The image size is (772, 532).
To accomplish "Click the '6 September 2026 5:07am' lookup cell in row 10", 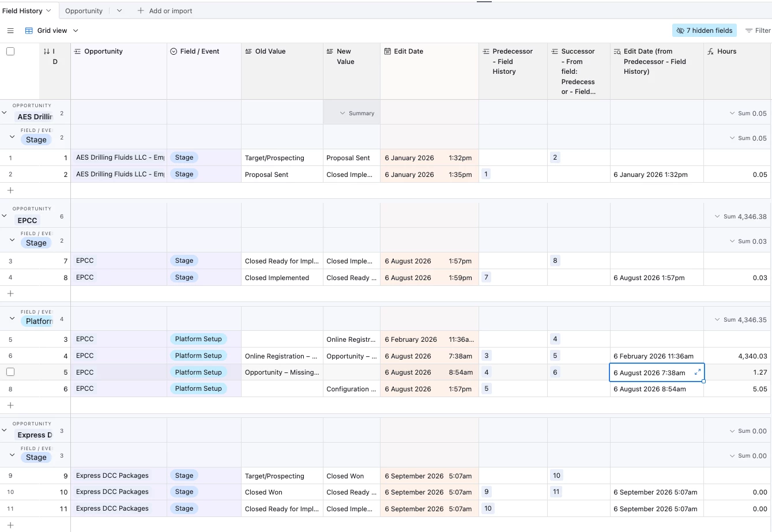I will click(x=657, y=492).
